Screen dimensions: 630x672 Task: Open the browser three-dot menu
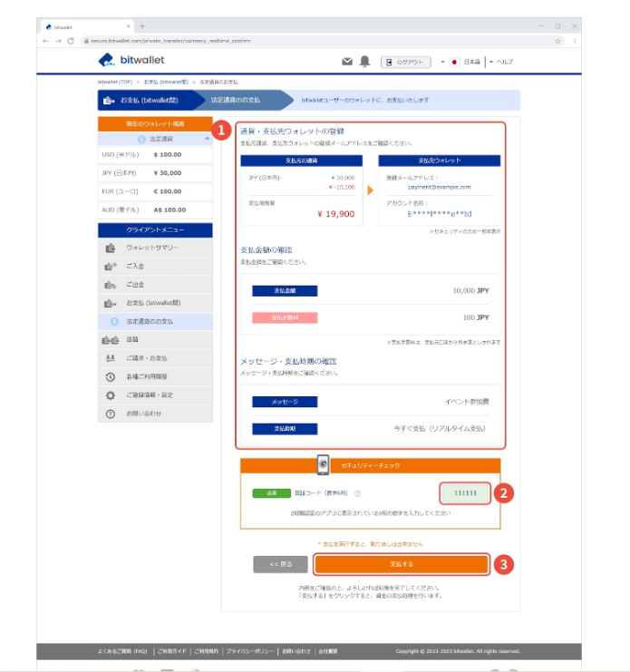(x=574, y=41)
